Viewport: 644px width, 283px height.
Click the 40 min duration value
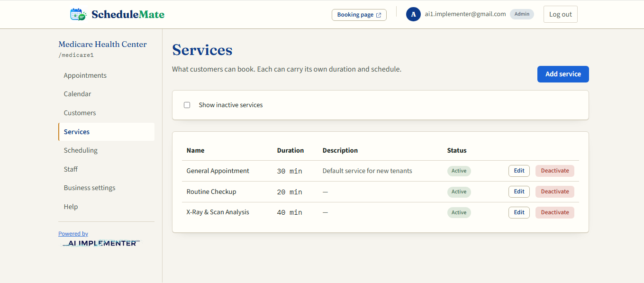point(290,213)
